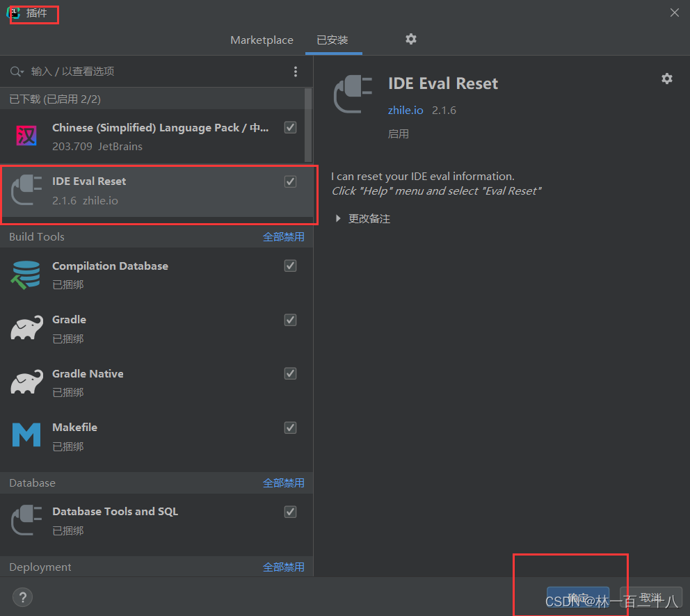Disable all Database plugins via 全部禁用
This screenshot has height=616, width=690.
[x=283, y=483]
